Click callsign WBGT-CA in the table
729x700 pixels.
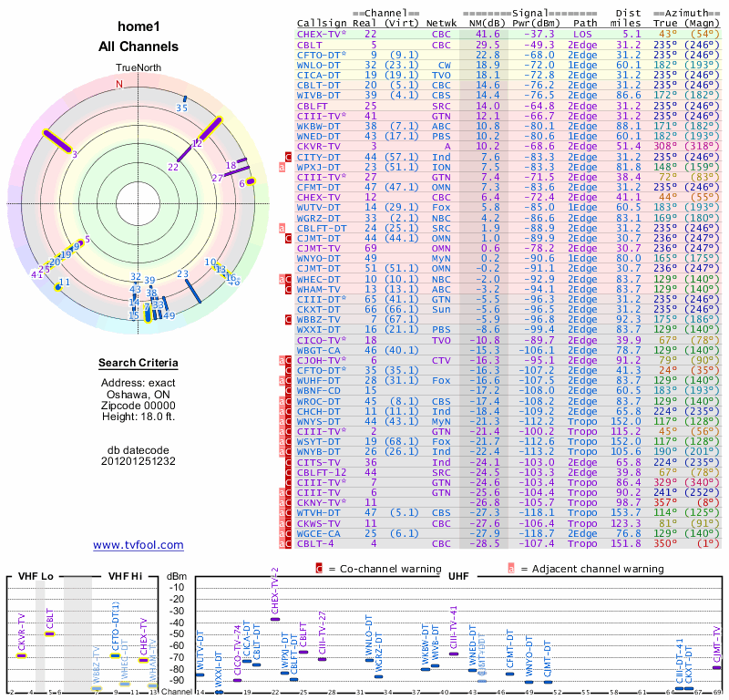(x=319, y=350)
